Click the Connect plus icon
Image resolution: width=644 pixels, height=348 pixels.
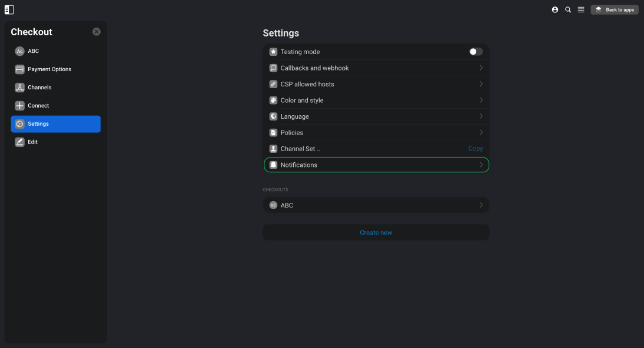pyautogui.click(x=19, y=105)
